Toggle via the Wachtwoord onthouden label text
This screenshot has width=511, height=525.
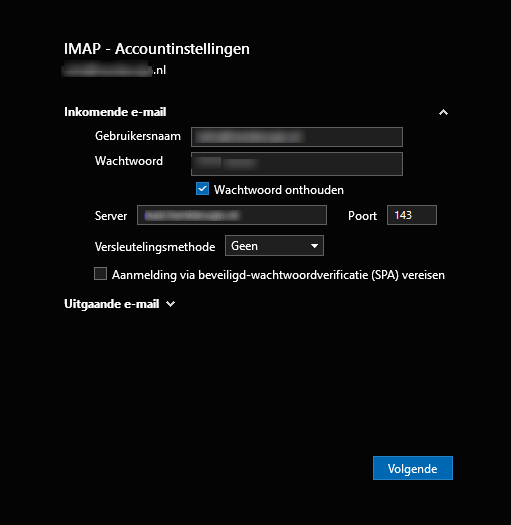click(279, 190)
